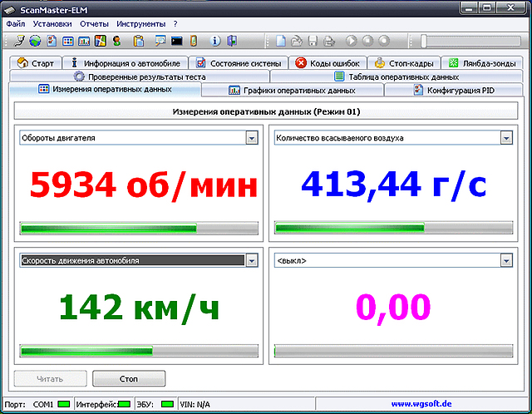The height and width of the screenshot is (414, 532).
Task: Open the Скорость движения автомобиля dropdown
Action: pyautogui.click(x=251, y=260)
